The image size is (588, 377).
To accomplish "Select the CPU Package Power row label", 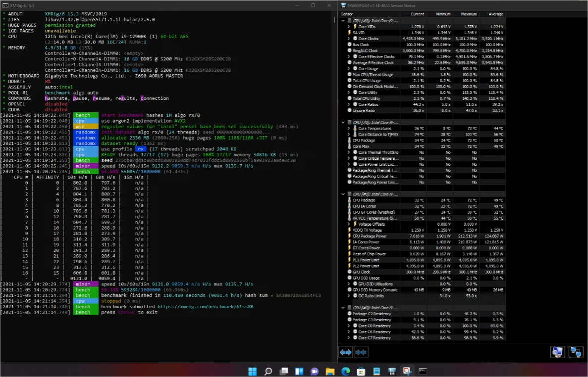I will (x=370, y=236).
